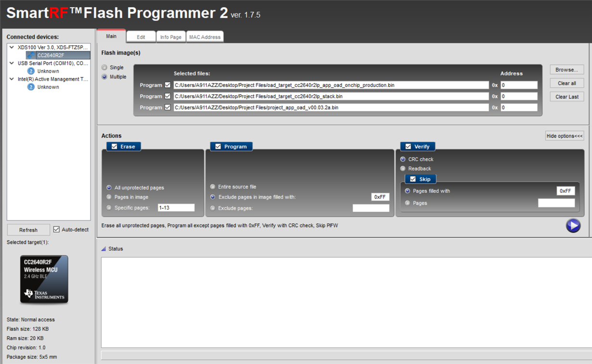Viewport: 592px width, 364px height.
Task: Click the 'Ram size: 20 KB' text
Action: click(x=25, y=338)
